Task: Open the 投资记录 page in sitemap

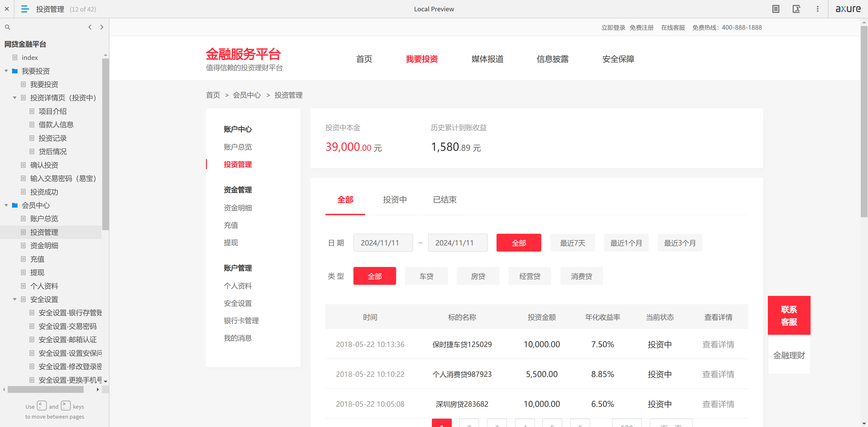Action: tap(52, 138)
